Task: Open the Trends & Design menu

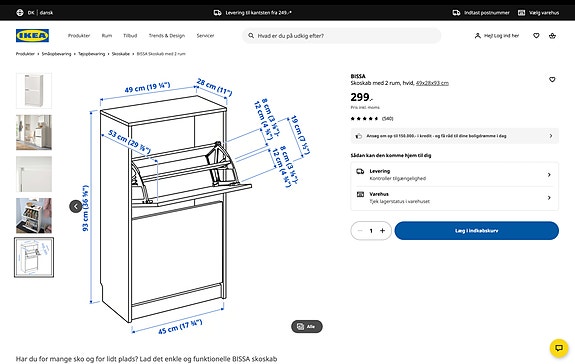Action: coord(166,36)
